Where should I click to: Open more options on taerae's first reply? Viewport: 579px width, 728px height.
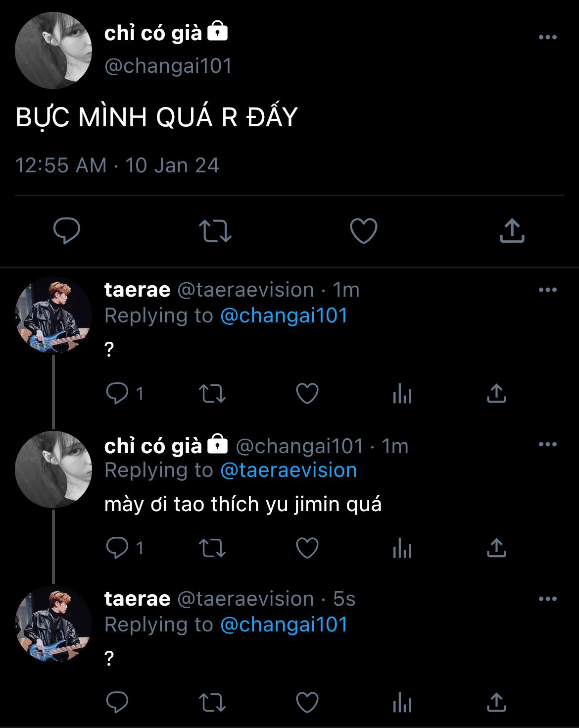pyautogui.click(x=547, y=290)
